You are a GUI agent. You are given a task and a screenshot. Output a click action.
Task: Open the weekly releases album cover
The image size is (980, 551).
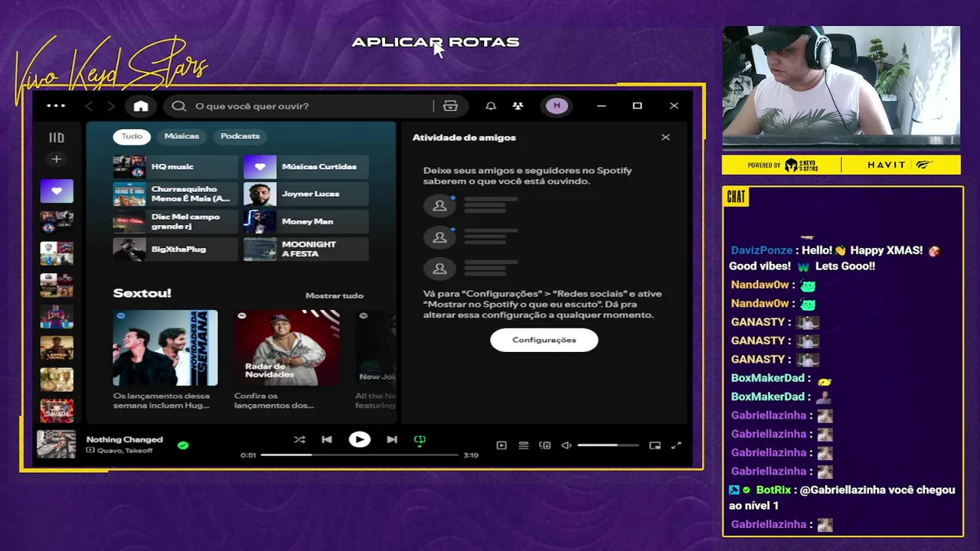(x=165, y=347)
